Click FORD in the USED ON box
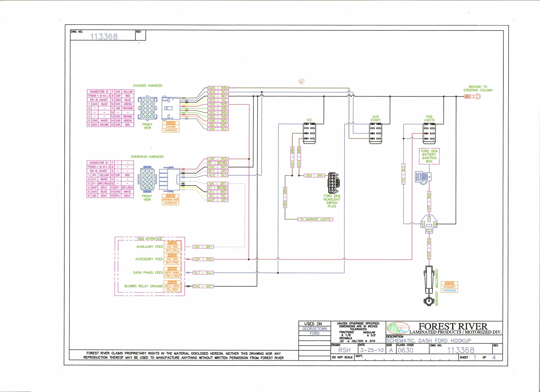 point(314,334)
